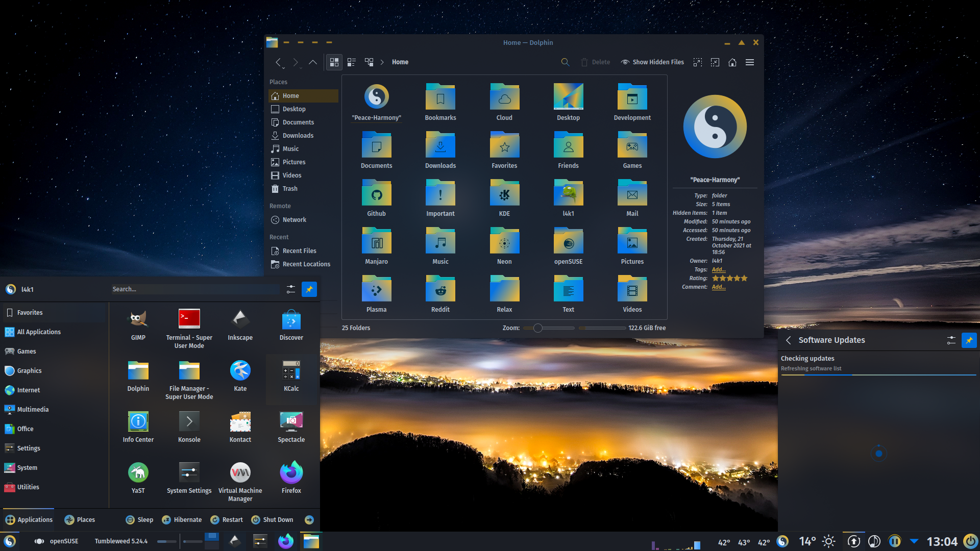Open the Neon folder
The height and width of the screenshot is (551, 980).
point(504,246)
